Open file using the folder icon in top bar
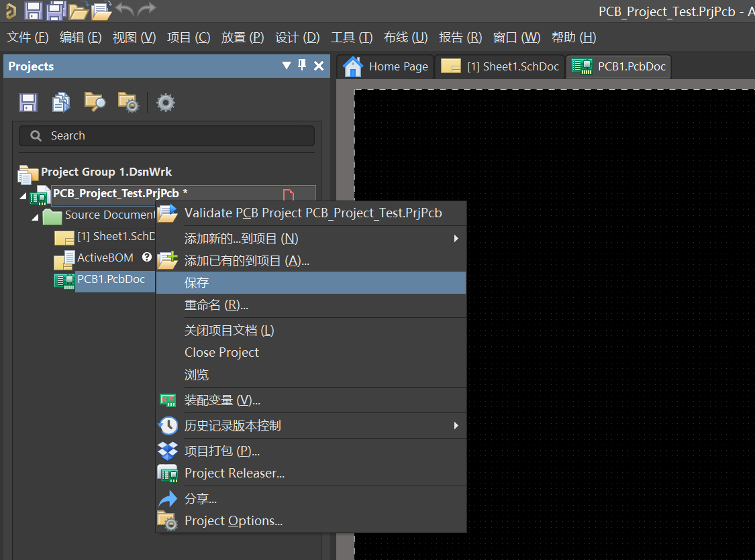Image resolution: width=755 pixels, height=560 pixels. point(79,11)
